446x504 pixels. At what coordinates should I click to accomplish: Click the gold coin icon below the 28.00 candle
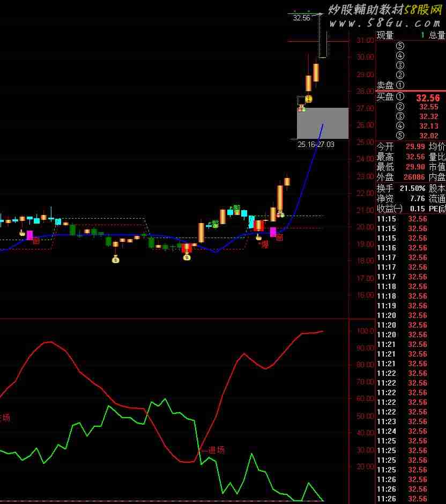coord(308,99)
